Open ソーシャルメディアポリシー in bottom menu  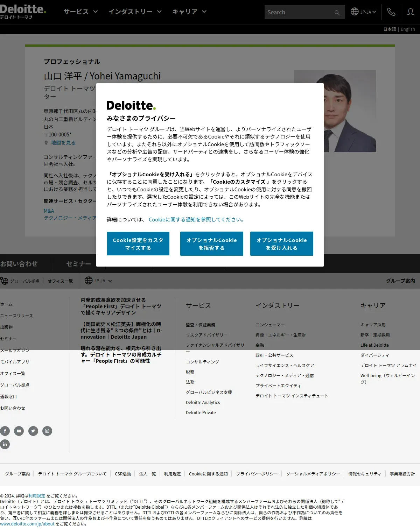tap(313, 474)
